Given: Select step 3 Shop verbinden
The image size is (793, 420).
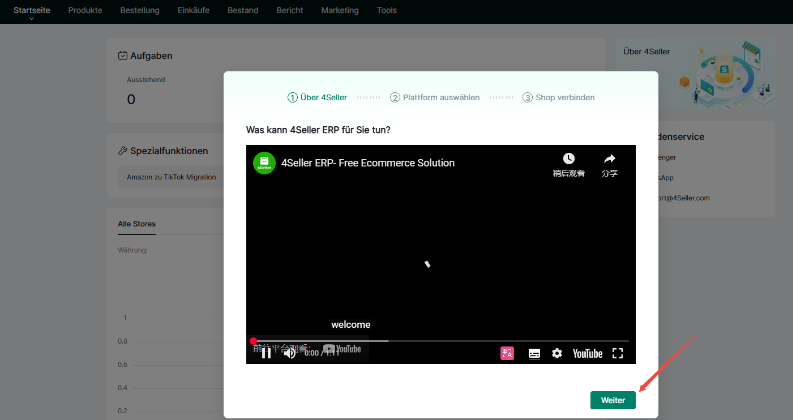Looking at the screenshot, I should click(x=559, y=98).
